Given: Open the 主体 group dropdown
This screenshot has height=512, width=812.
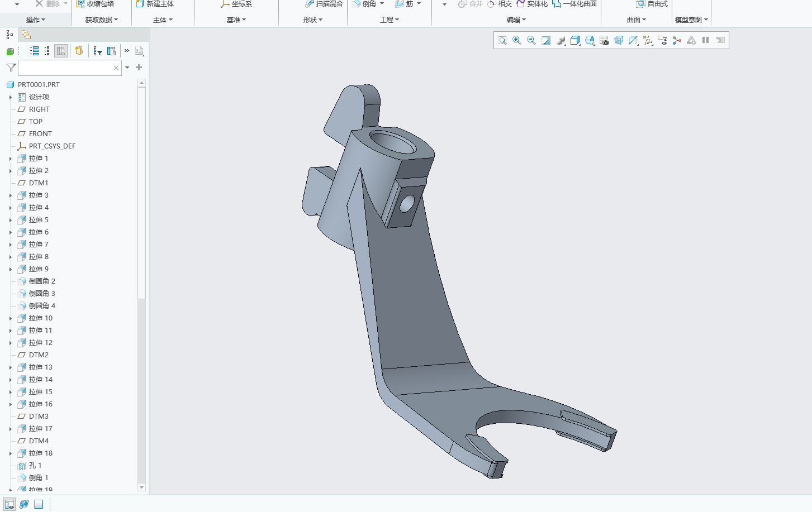Looking at the screenshot, I should [163, 20].
